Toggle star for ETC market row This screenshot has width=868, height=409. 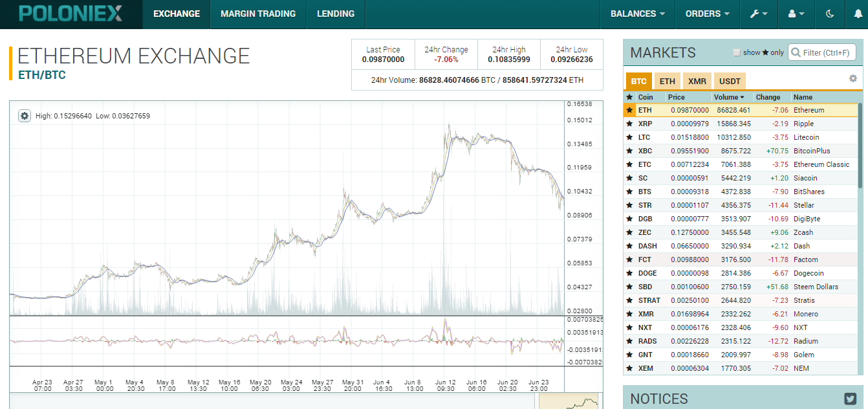629,164
